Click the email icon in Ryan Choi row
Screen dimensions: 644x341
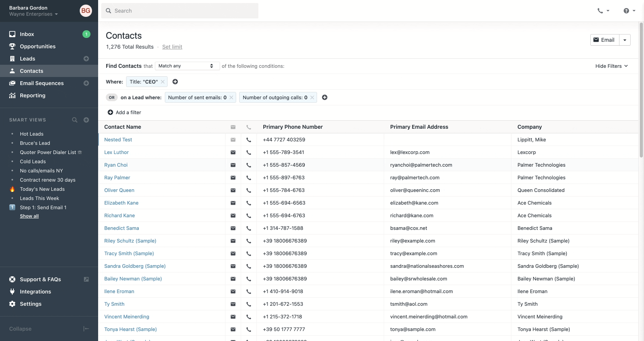click(x=233, y=165)
